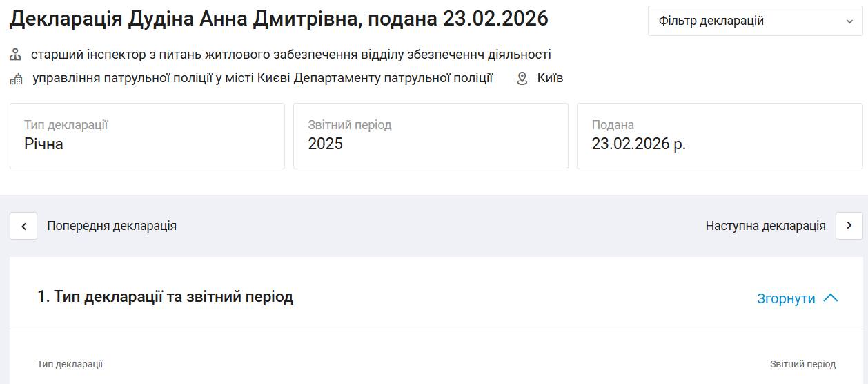
Task: Click the building icon beside управління патрульної поліції
Action: pos(16,79)
